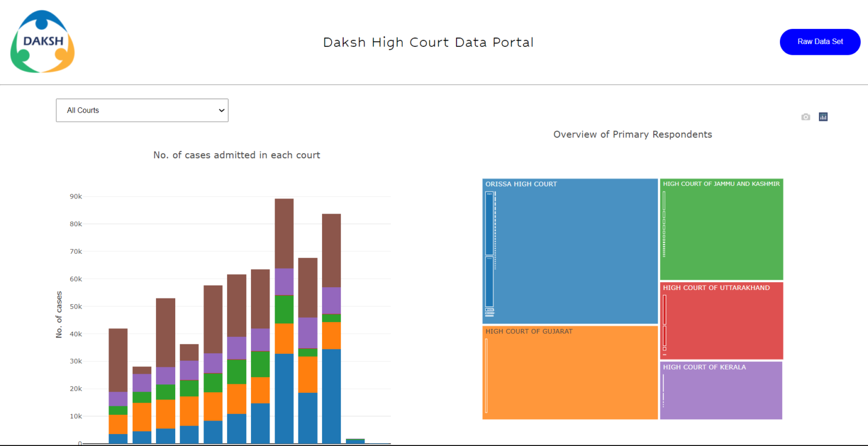Click the DAKSH logo
Viewport: 868px width, 446px height.
click(42, 42)
